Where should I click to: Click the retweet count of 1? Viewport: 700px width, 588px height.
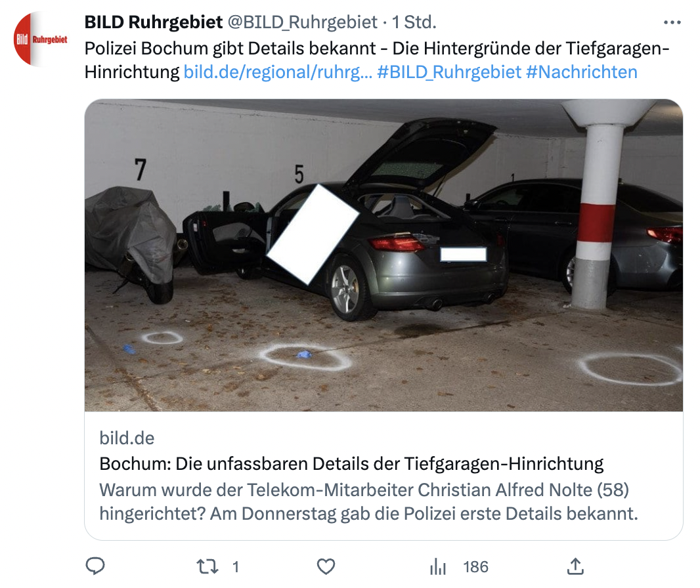coord(236,567)
